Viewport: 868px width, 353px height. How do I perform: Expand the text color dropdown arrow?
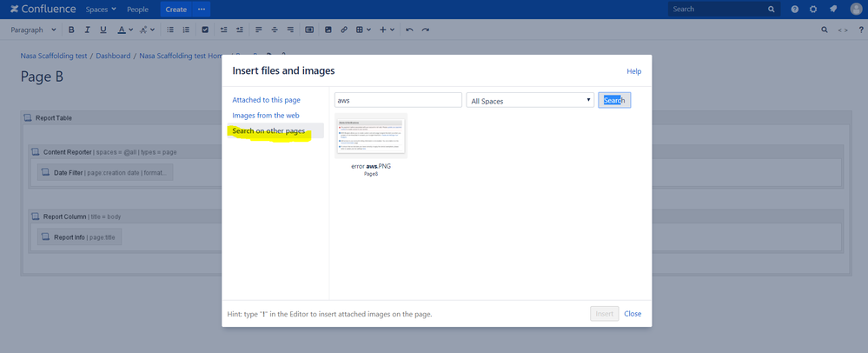(130, 30)
